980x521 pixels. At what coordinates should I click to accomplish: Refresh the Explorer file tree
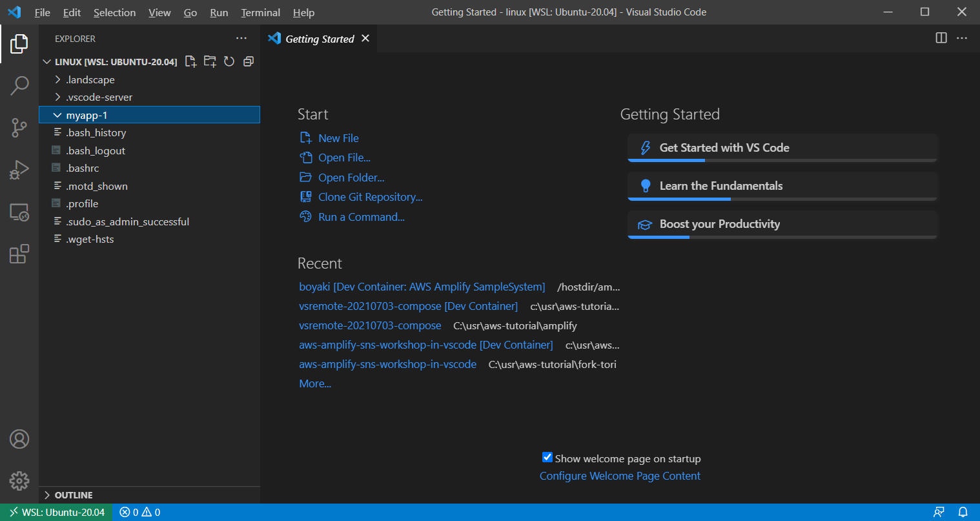pyautogui.click(x=229, y=61)
